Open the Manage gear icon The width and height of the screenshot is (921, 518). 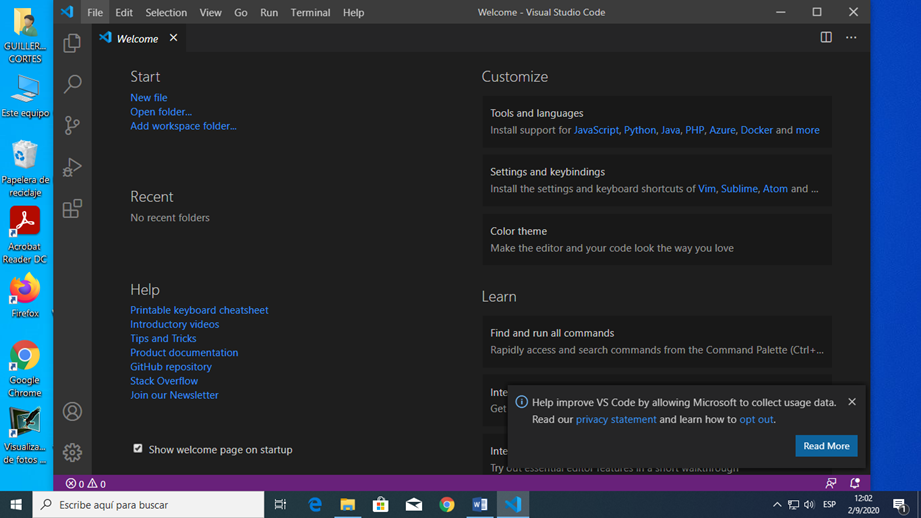(x=72, y=452)
